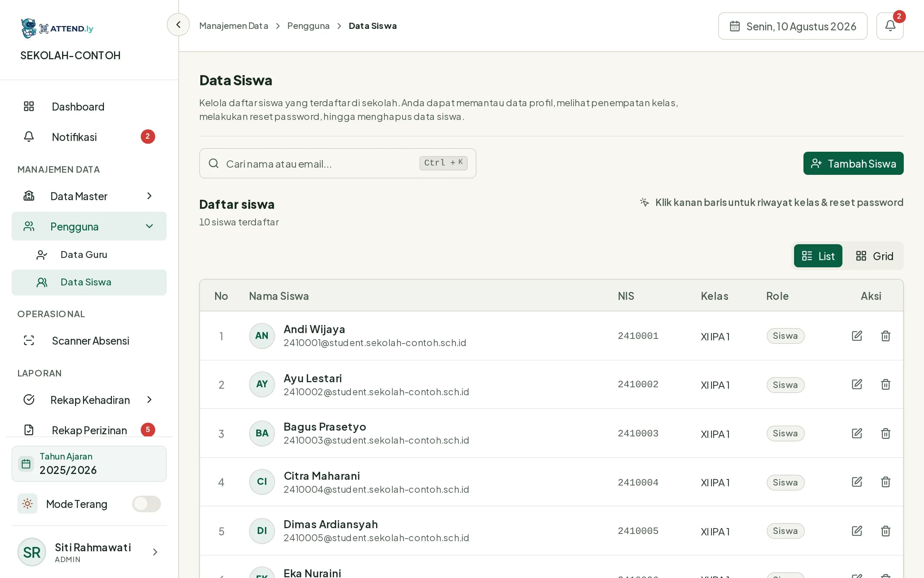Click the Siswa role badge for Ayu Lestari
Viewport: 924px width, 578px height.
[785, 385]
